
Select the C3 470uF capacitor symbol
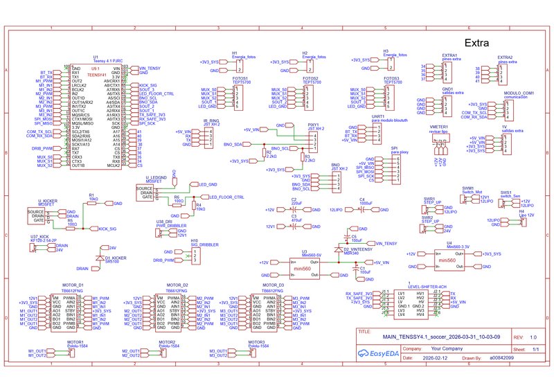pos(294,226)
